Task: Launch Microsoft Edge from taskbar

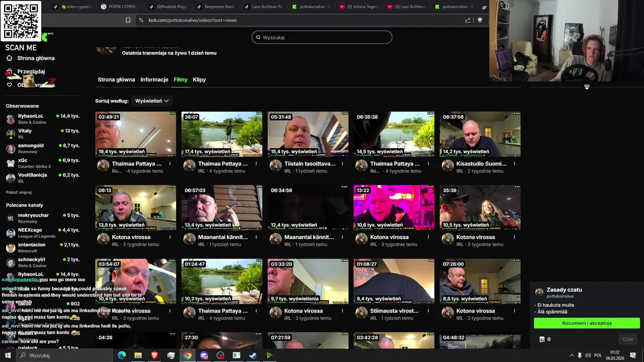Action: pyautogui.click(x=122, y=355)
